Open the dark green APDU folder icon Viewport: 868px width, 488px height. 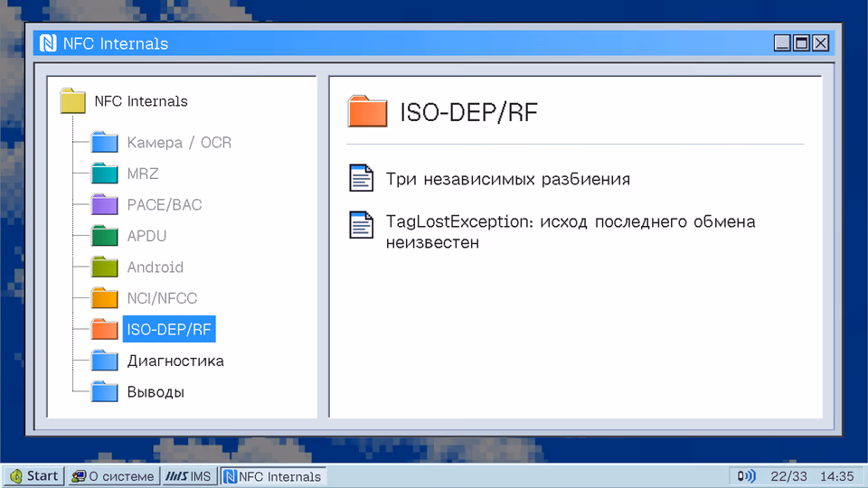[105, 236]
